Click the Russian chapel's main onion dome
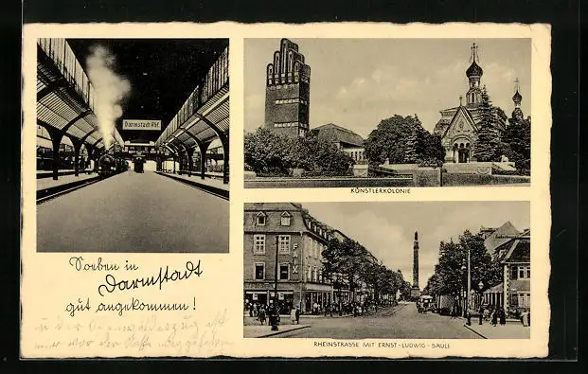The width and height of the screenshot is (588, 374). pyautogui.click(x=474, y=69)
